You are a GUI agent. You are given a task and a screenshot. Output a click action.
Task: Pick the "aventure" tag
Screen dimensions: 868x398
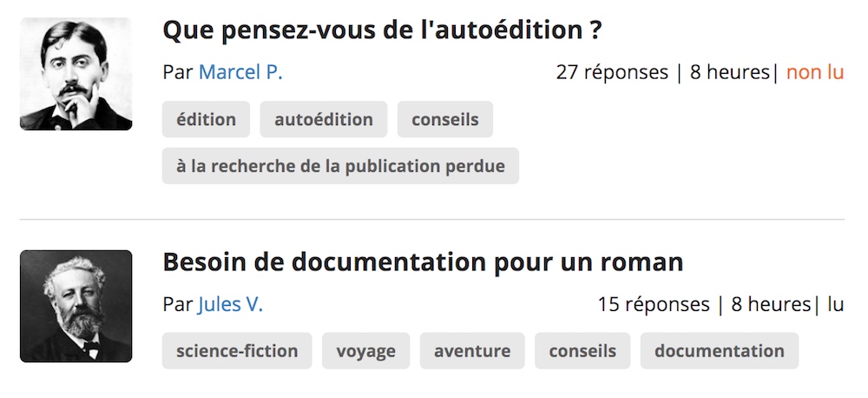472,351
